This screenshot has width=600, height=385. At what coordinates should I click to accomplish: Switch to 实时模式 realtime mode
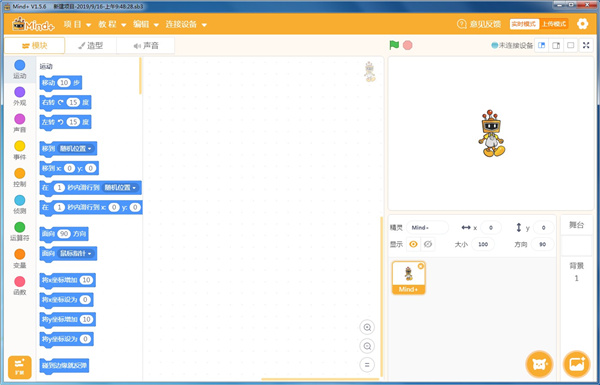coord(524,24)
